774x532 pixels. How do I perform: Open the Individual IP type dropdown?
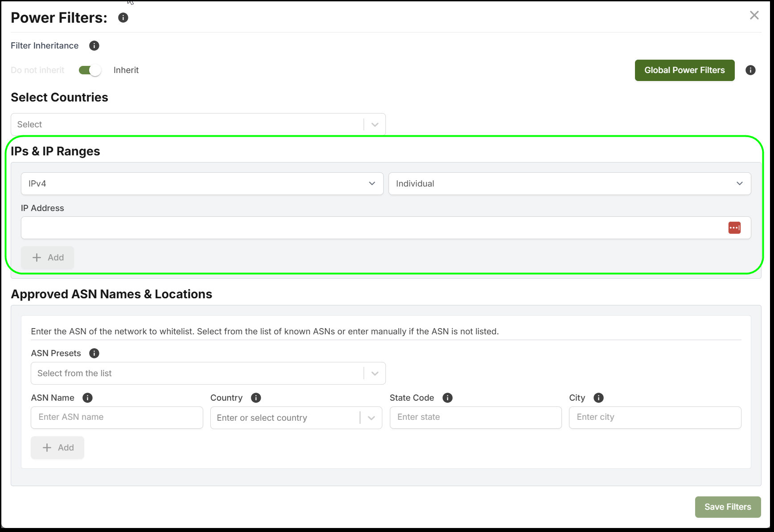569,184
